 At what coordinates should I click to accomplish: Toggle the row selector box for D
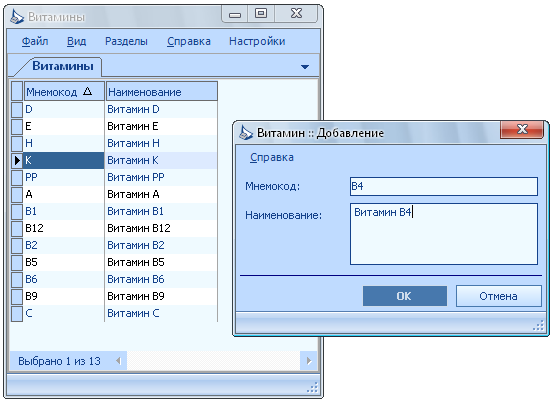point(17,109)
